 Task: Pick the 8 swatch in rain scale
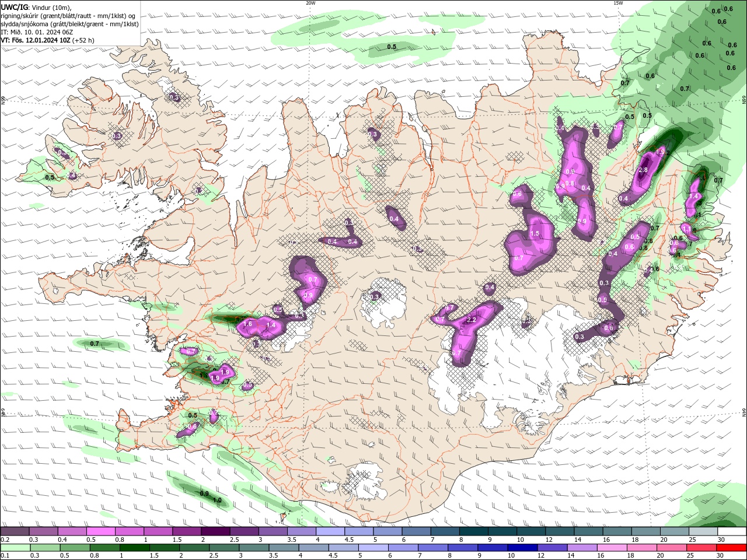coord(463,548)
